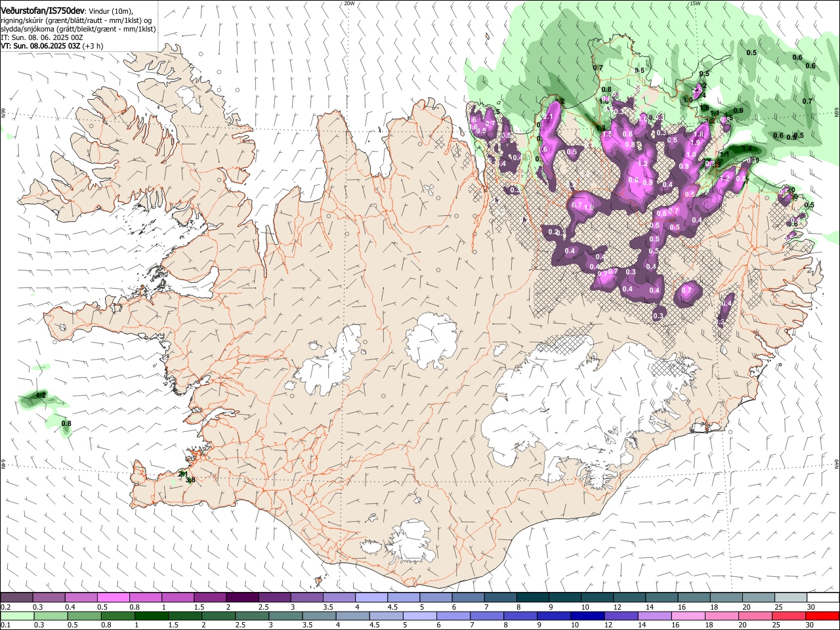Choose the gray-teal 3 rain legend swatch
This screenshot has height=630, width=840.
(x=285, y=616)
